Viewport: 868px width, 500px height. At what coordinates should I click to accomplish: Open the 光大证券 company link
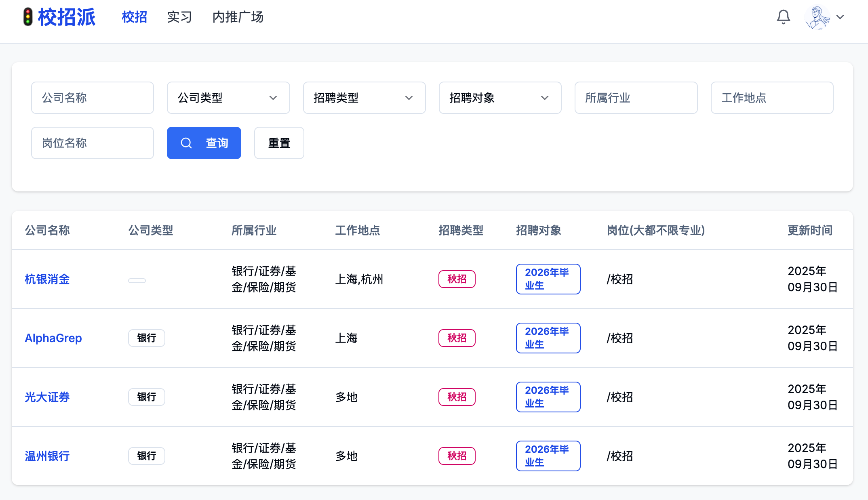[47, 397]
